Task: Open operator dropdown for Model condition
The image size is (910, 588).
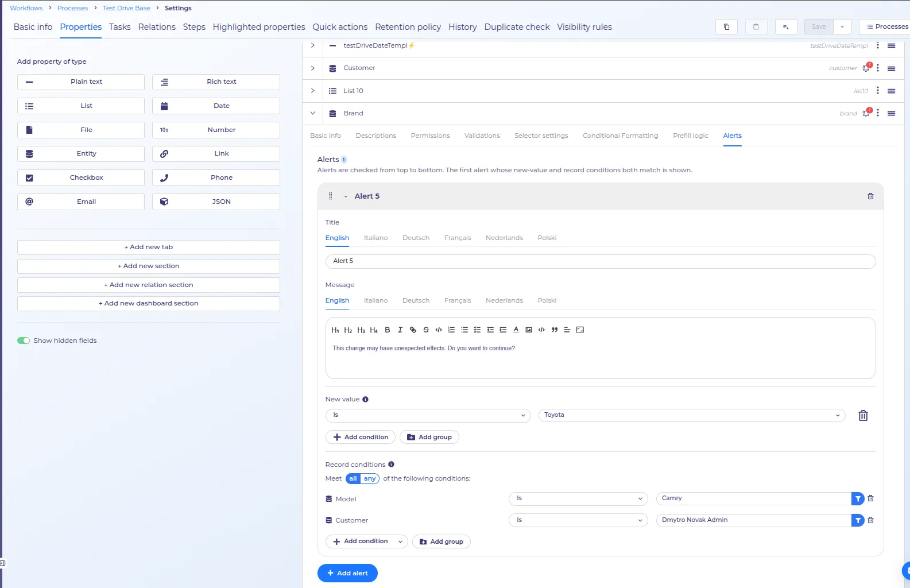Action: pyautogui.click(x=578, y=499)
